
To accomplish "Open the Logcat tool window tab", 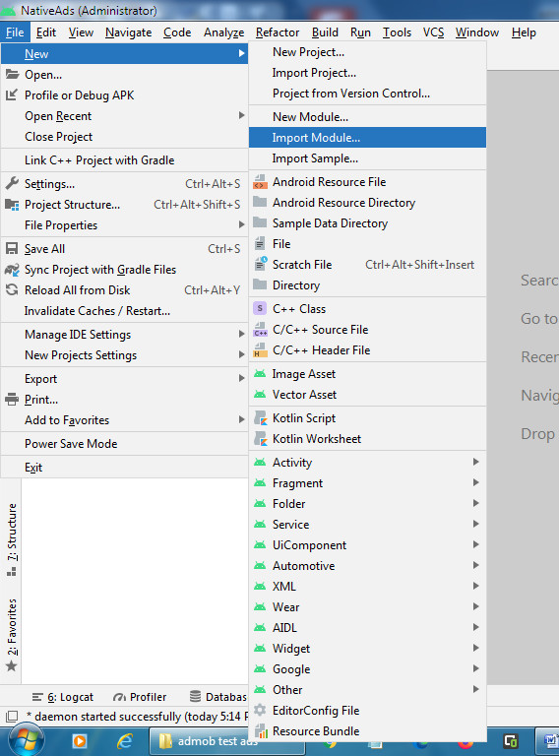I will [x=63, y=697].
